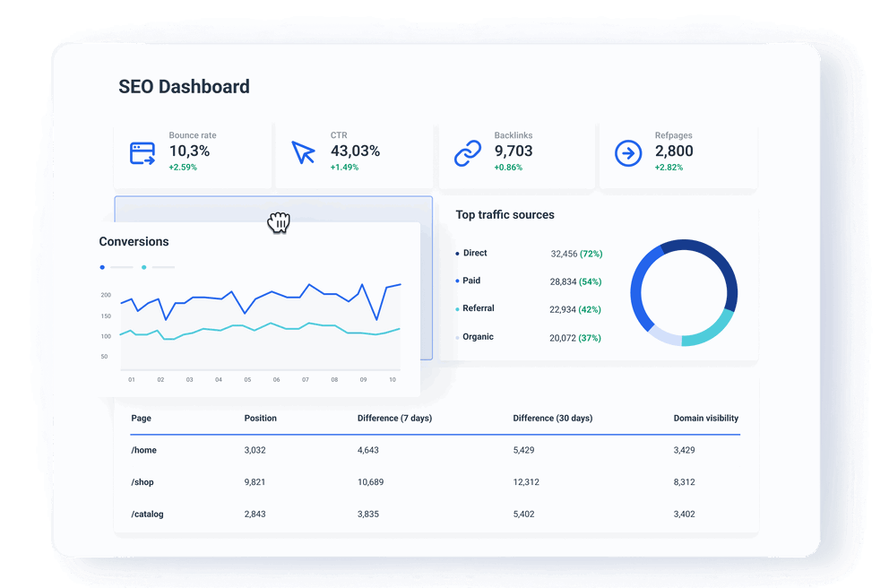Open the Top traffic sources panel title
Image resolution: width=889 pixels, height=588 pixels.
point(505,214)
